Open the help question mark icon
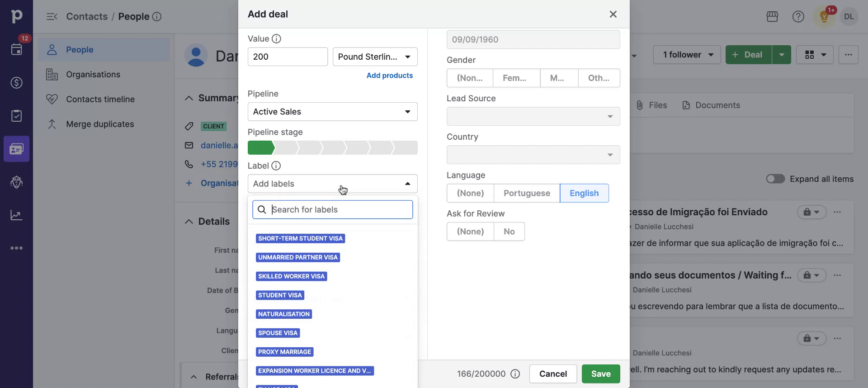This screenshot has width=868, height=388. click(798, 17)
